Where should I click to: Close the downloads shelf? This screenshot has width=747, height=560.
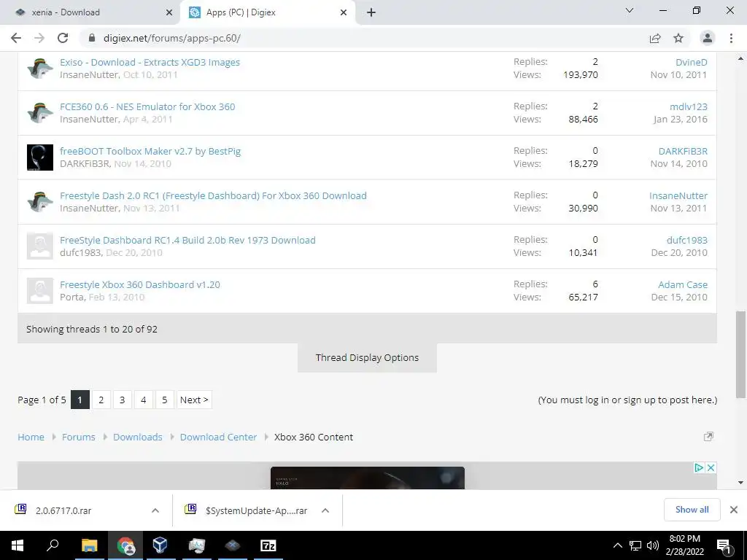click(x=734, y=510)
